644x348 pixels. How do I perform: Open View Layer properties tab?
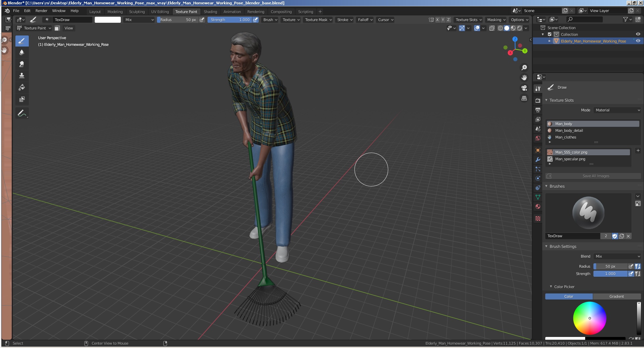pos(538,119)
